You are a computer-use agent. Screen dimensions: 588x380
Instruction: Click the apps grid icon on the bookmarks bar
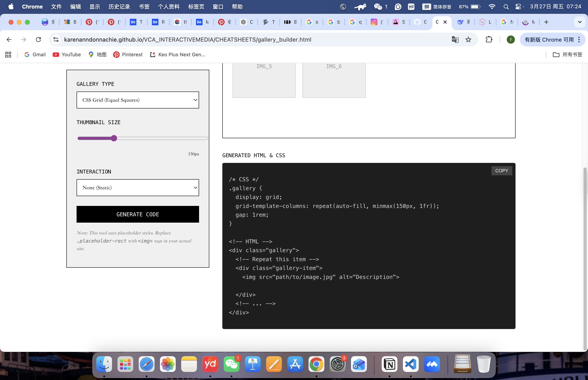pos(8,54)
